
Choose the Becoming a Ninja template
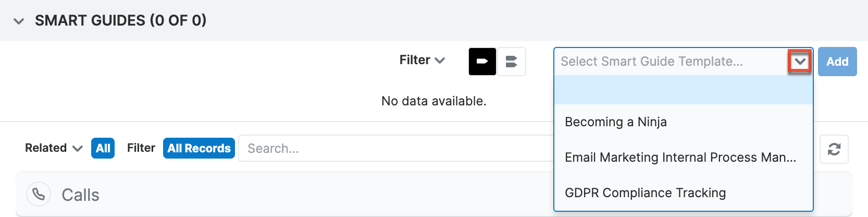[x=616, y=122]
